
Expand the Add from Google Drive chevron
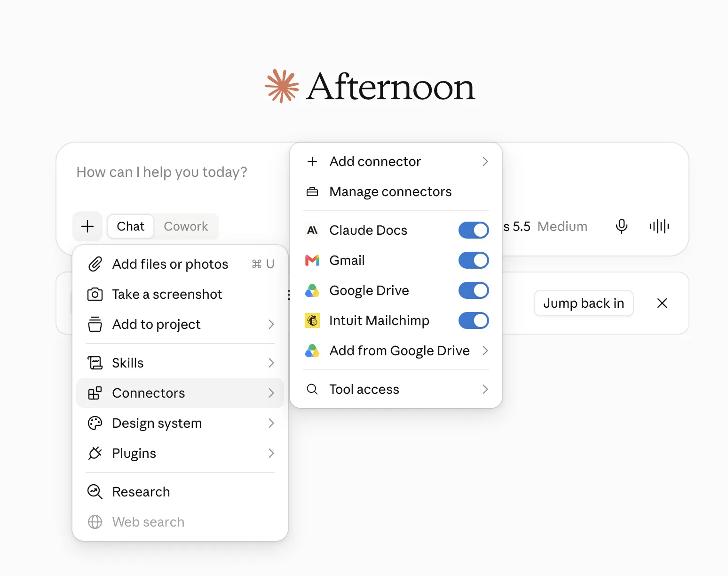pos(485,351)
